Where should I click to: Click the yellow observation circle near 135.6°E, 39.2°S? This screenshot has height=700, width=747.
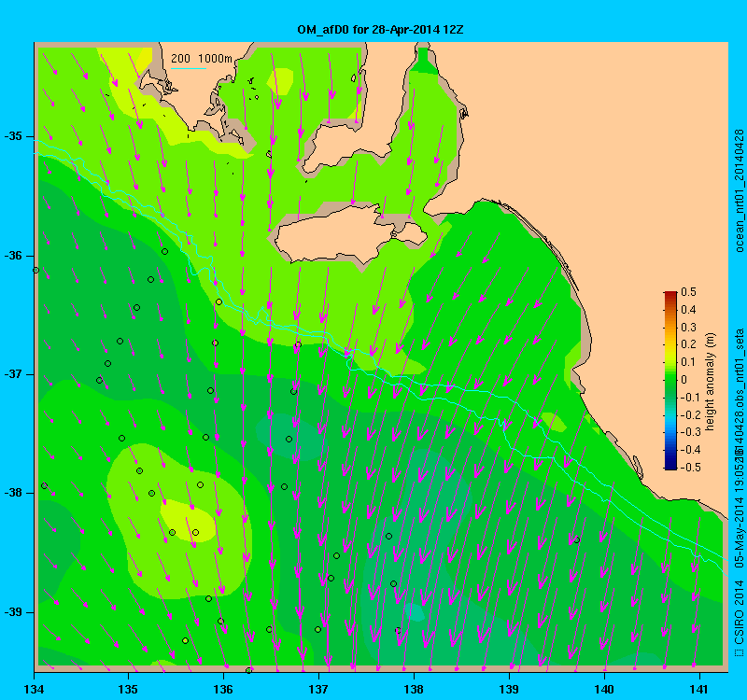click(185, 641)
